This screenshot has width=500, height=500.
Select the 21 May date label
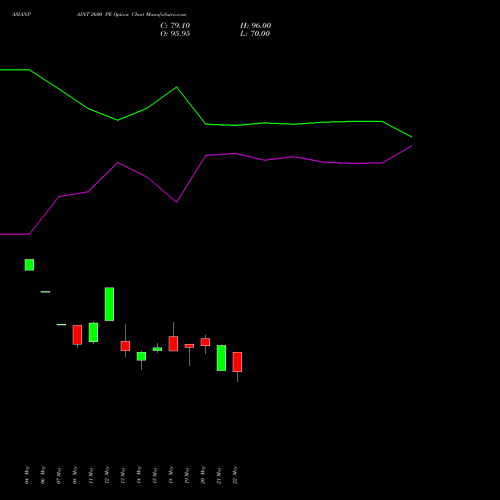pos(219,475)
